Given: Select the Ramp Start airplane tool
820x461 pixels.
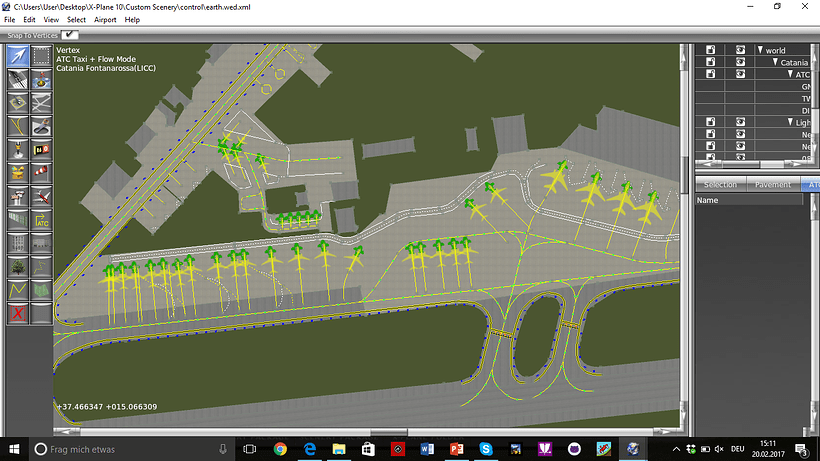Looking at the screenshot, I should coord(41,197).
